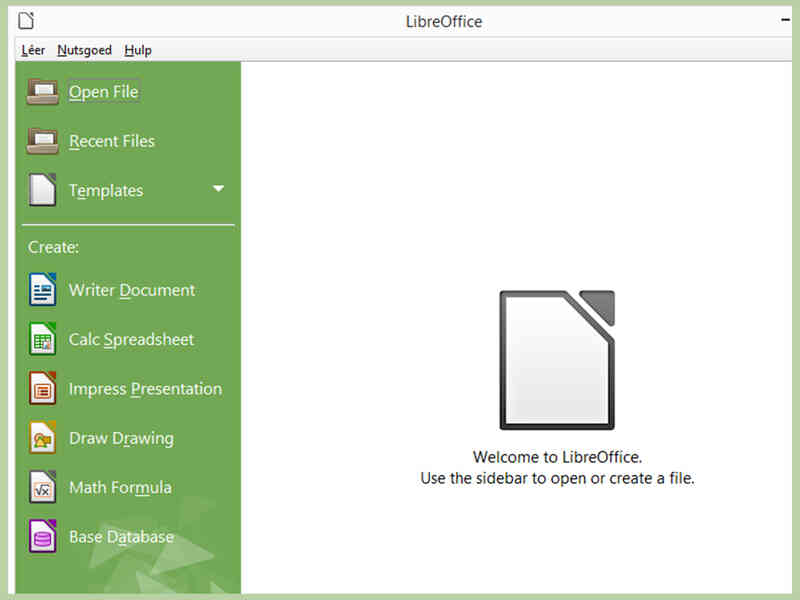Click the Writer Document icon

coord(42,289)
